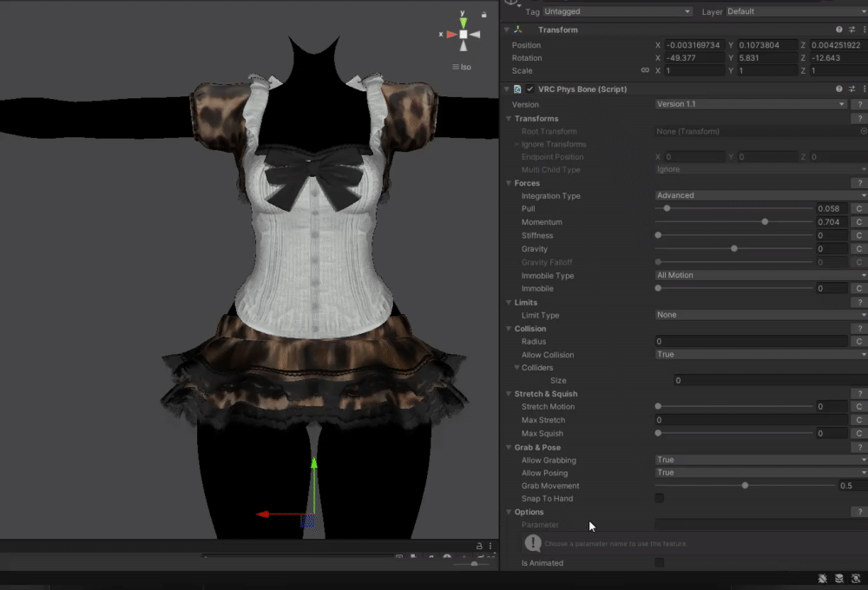
Task: Open the Limit Type dropdown
Action: click(760, 315)
